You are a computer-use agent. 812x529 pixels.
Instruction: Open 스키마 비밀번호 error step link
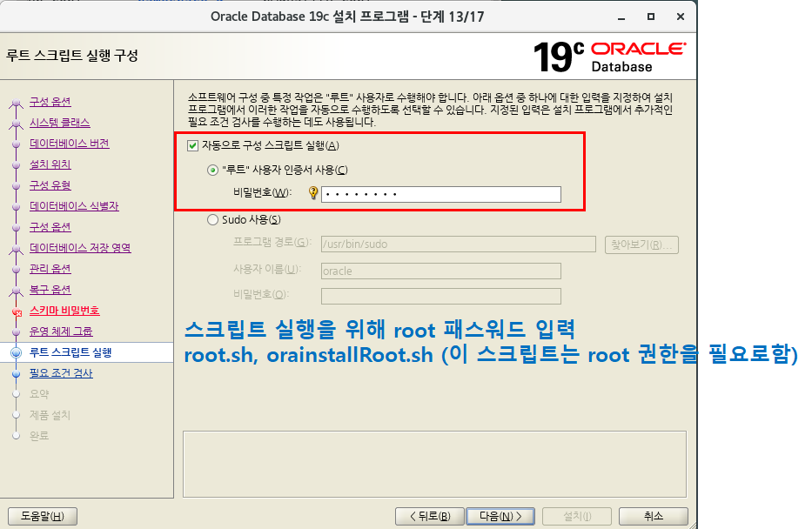64,311
